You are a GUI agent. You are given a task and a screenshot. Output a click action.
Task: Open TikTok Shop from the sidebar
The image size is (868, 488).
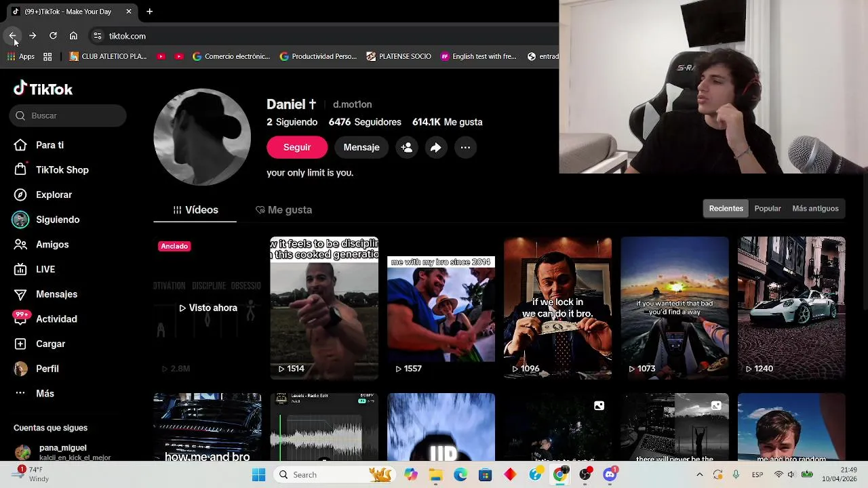click(52, 170)
